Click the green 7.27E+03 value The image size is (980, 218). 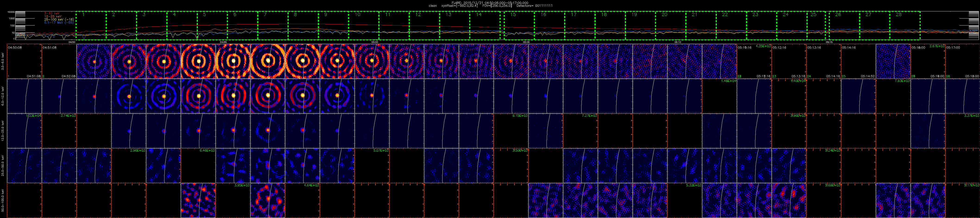590,115
